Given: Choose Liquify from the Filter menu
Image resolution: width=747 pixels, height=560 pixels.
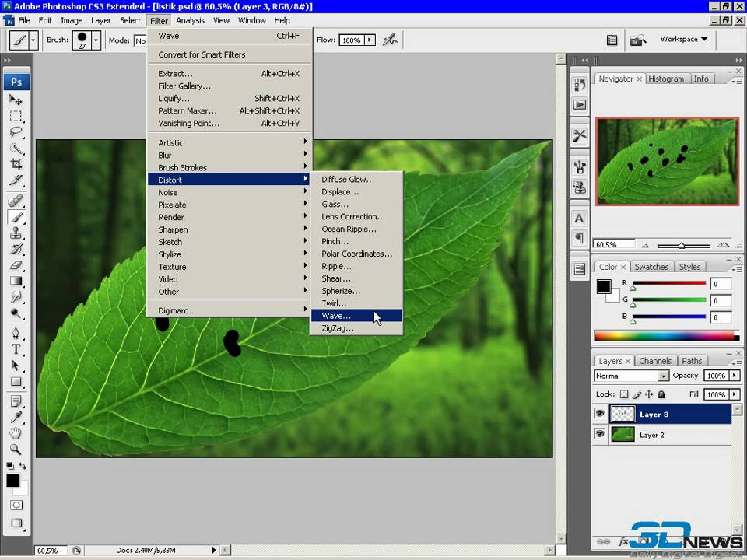Looking at the screenshot, I should click(x=230, y=99).
